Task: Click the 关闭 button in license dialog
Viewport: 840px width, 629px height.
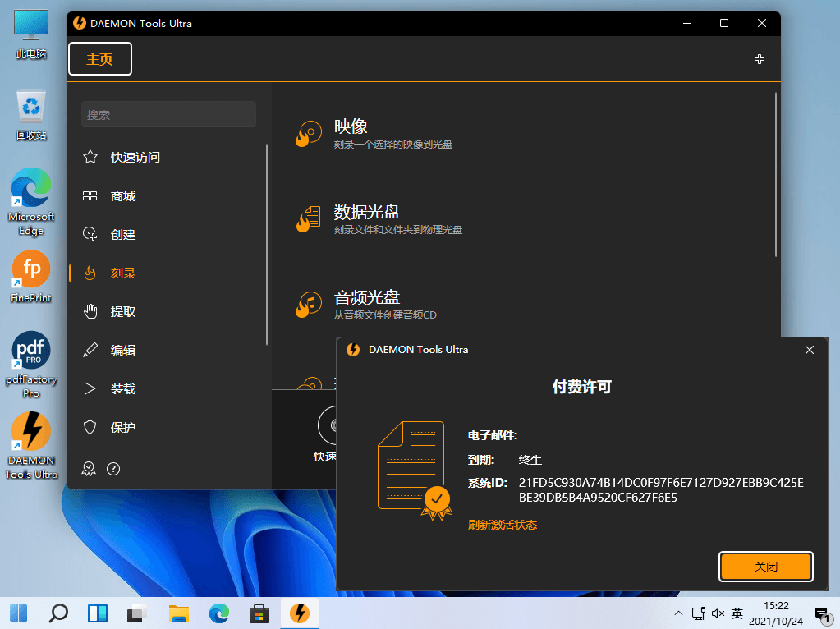Action: 765,567
